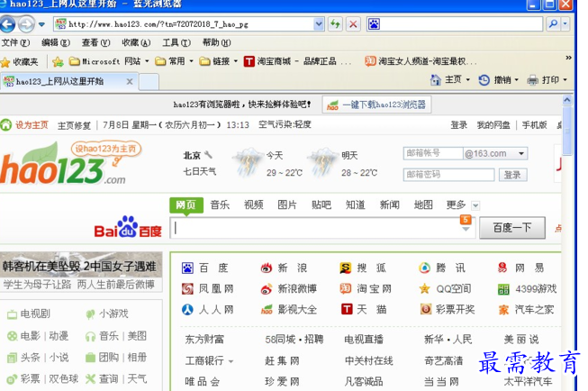Click the mailbox 登录 button
The width and height of the screenshot is (588, 391).
click(512, 175)
